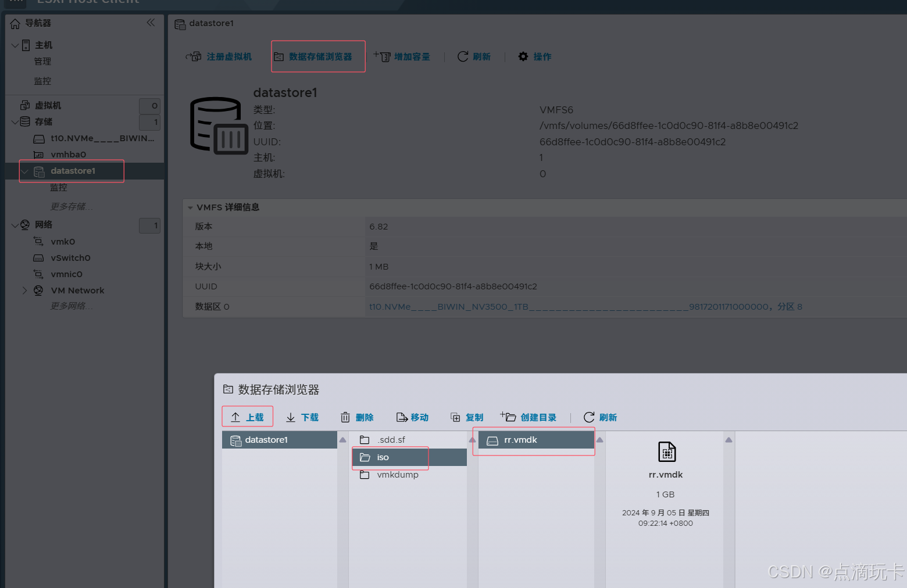This screenshot has height=588, width=907.
Task: Click 删除 delete trash icon
Action: pyautogui.click(x=345, y=417)
